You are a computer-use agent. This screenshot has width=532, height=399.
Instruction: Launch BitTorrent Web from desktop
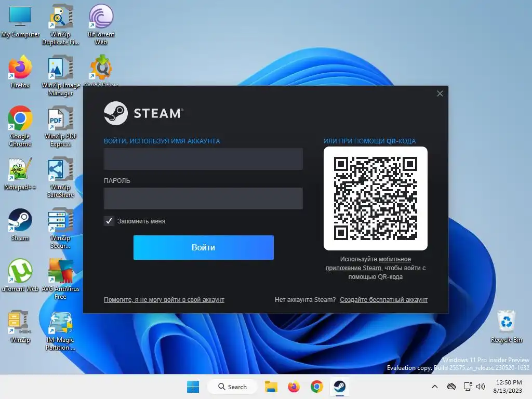(101, 24)
